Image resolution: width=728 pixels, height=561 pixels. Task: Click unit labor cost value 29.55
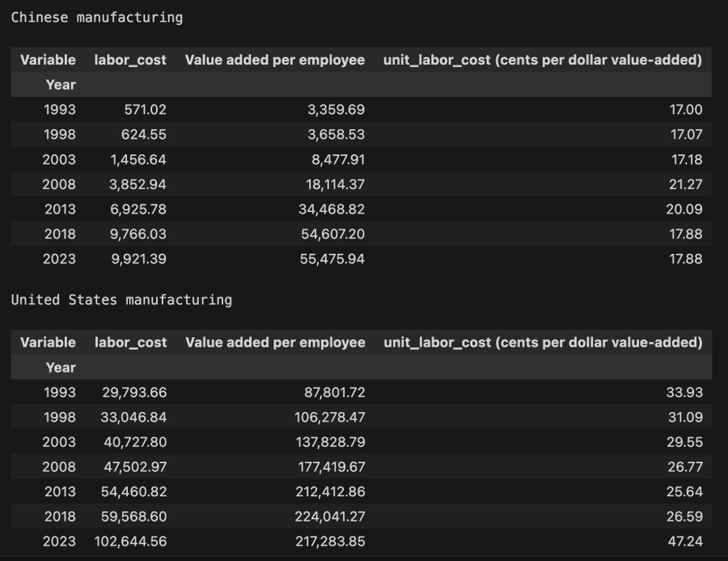[685, 442]
